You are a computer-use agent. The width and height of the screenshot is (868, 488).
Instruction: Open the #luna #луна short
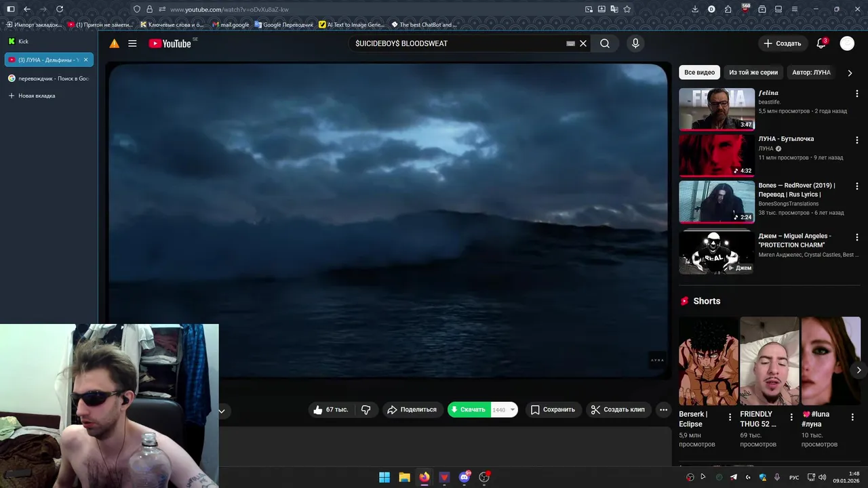tap(831, 361)
